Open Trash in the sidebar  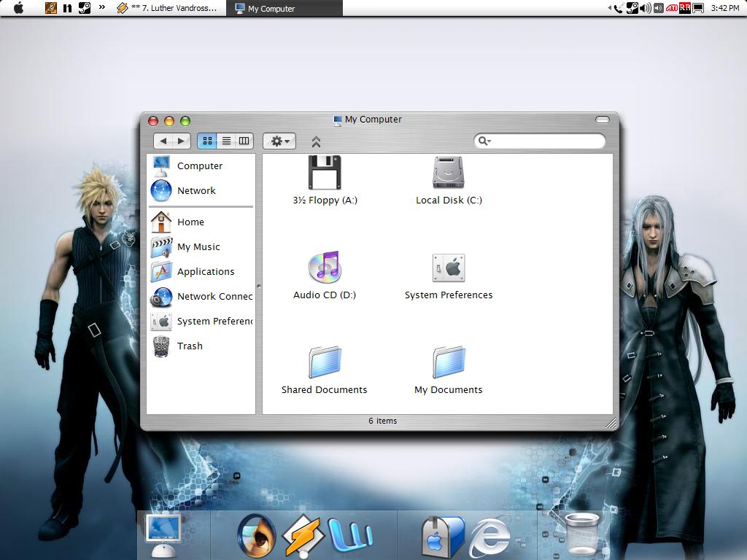coord(201,346)
